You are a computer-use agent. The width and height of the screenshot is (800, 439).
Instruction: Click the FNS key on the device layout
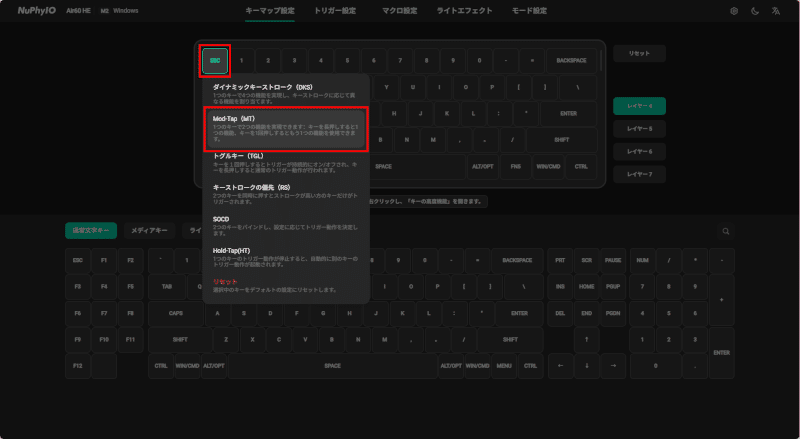[516, 166]
